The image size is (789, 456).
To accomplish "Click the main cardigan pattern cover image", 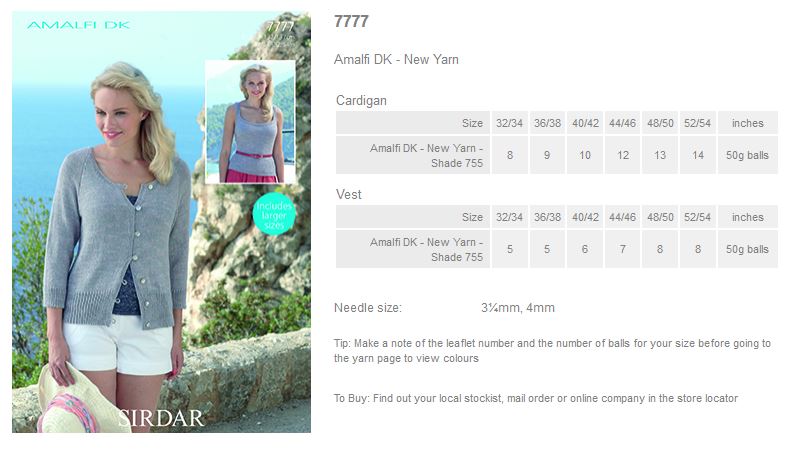I will (x=161, y=222).
